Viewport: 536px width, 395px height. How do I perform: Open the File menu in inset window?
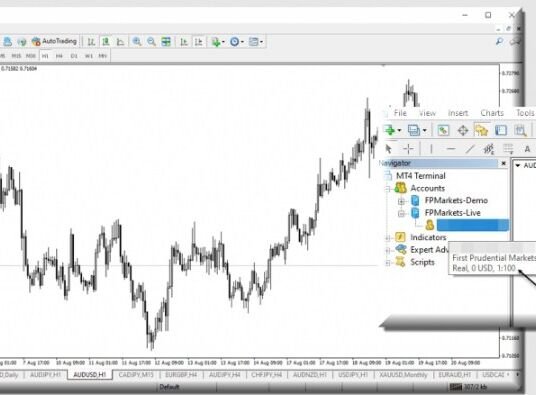coord(400,113)
